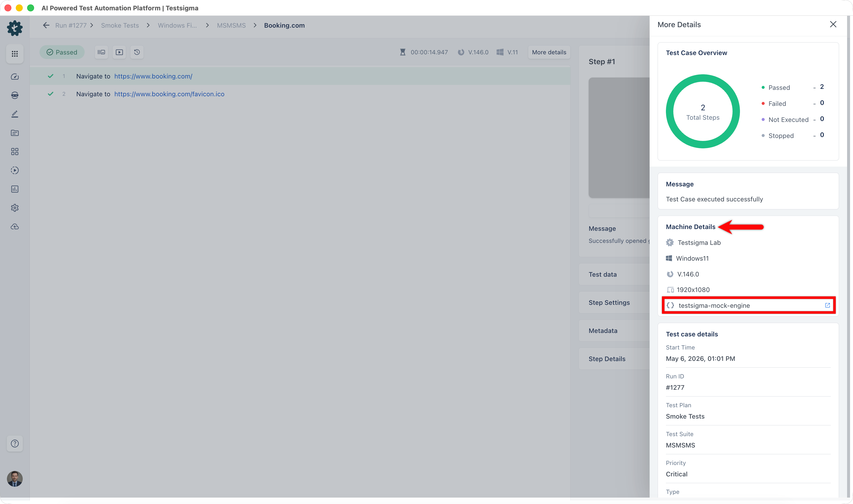Click the user profile avatar

[x=15, y=479]
